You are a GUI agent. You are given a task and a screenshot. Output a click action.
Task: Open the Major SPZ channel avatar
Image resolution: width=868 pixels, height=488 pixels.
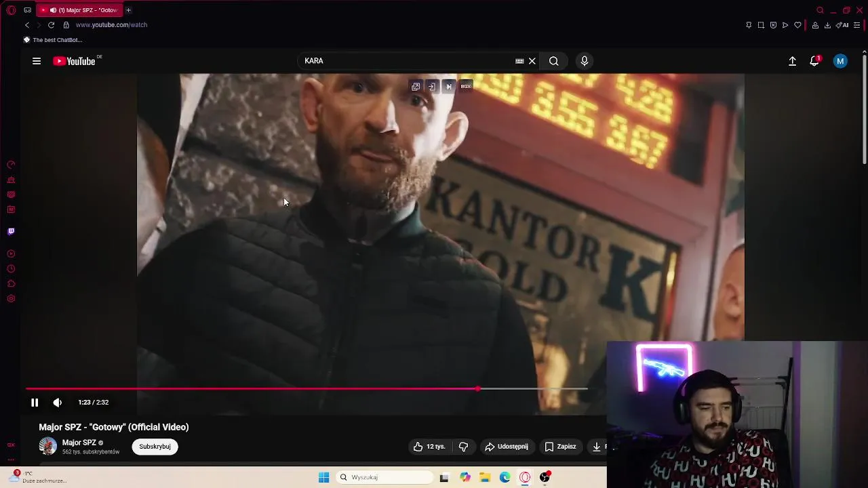tap(47, 446)
